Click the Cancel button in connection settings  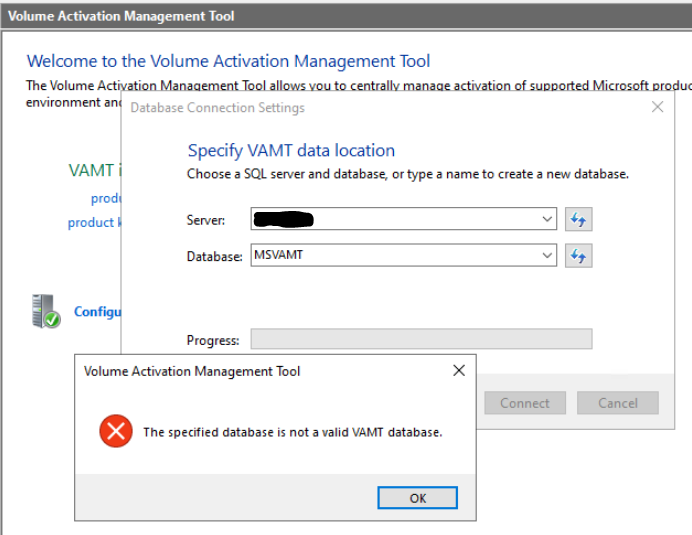(x=617, y=403)
